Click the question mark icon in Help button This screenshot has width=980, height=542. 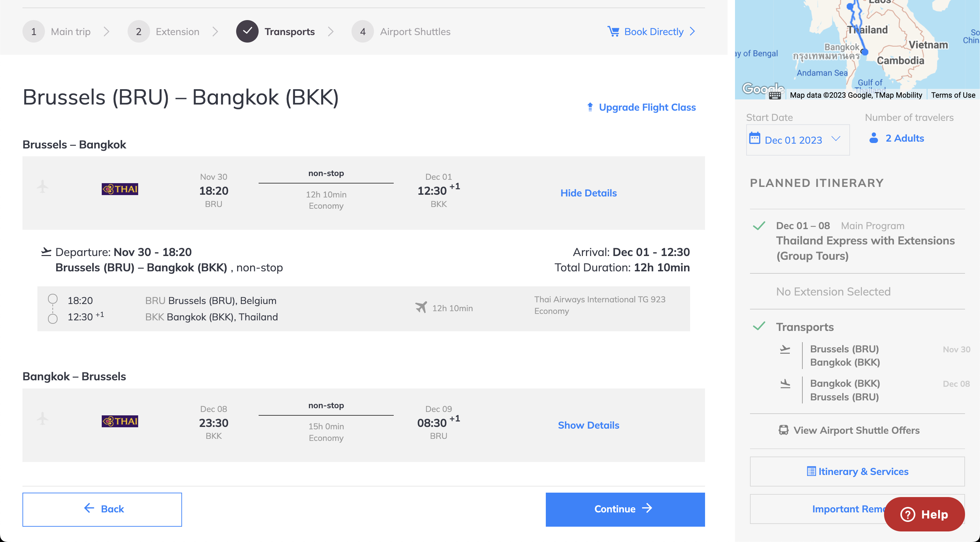(907, 515)
